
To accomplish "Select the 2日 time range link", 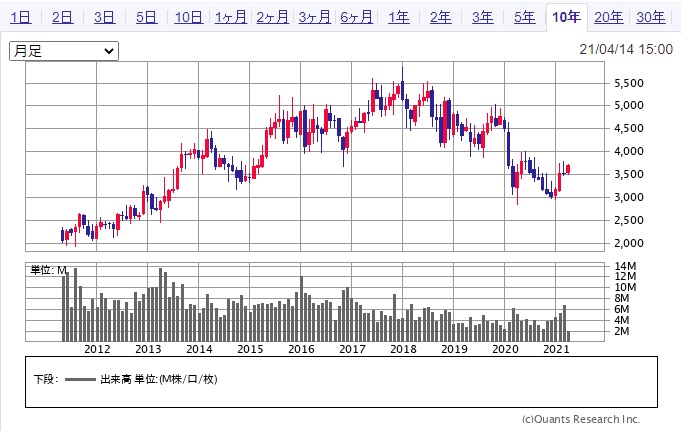I will 63,17.
